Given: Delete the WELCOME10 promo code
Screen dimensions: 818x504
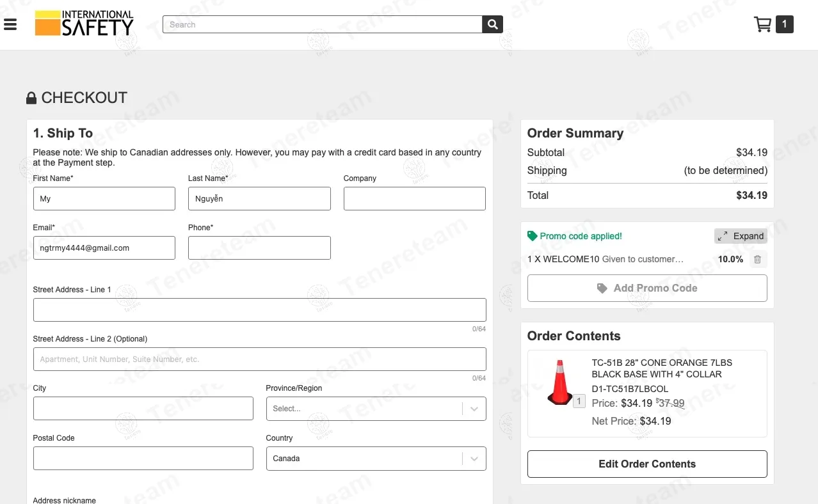Looking at the screenshot, I should (x=757, y=259).
